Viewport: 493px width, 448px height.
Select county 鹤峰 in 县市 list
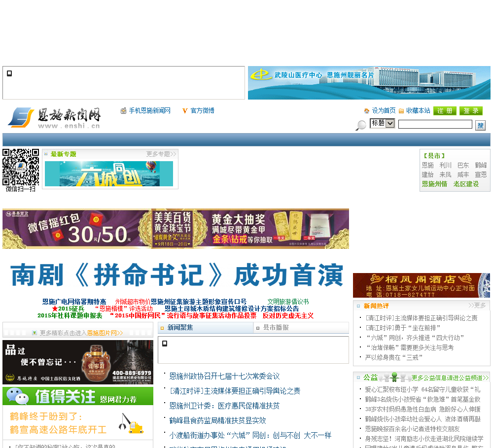[x=481, y=166]
